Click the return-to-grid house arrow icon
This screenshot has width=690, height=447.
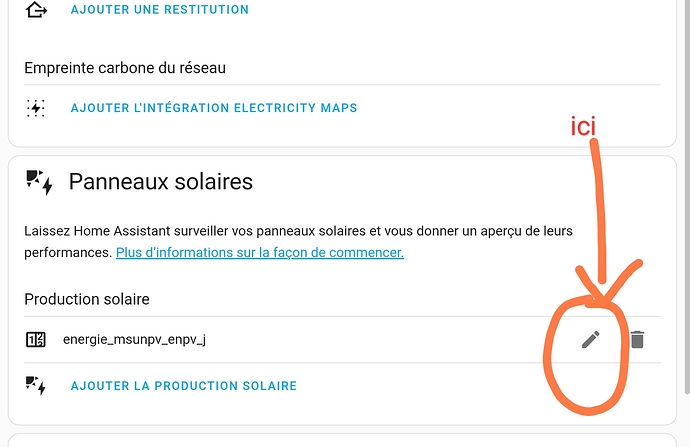tap(36, 10)
